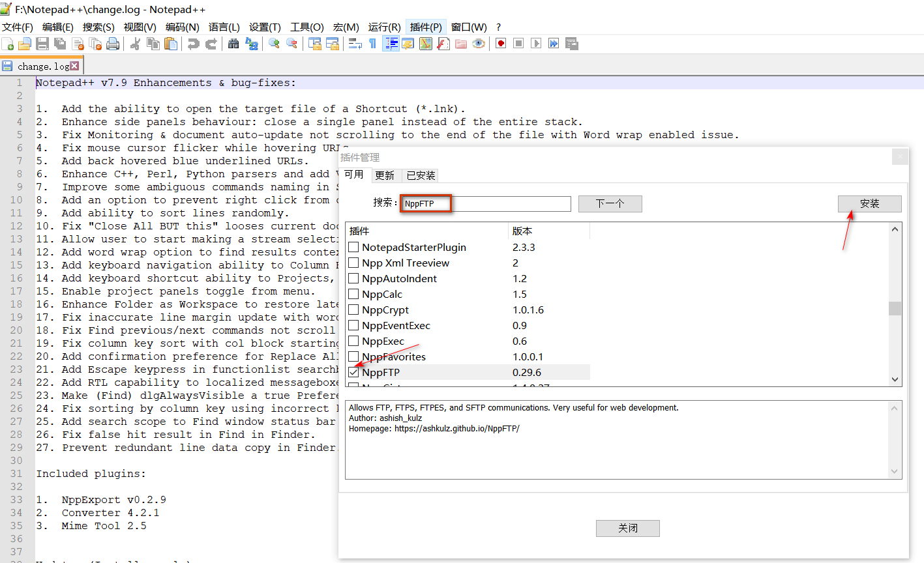This screenshot has height=563, width=924.
Task: Tick the NppExec plugin checkbox
Action: point(353,341)
